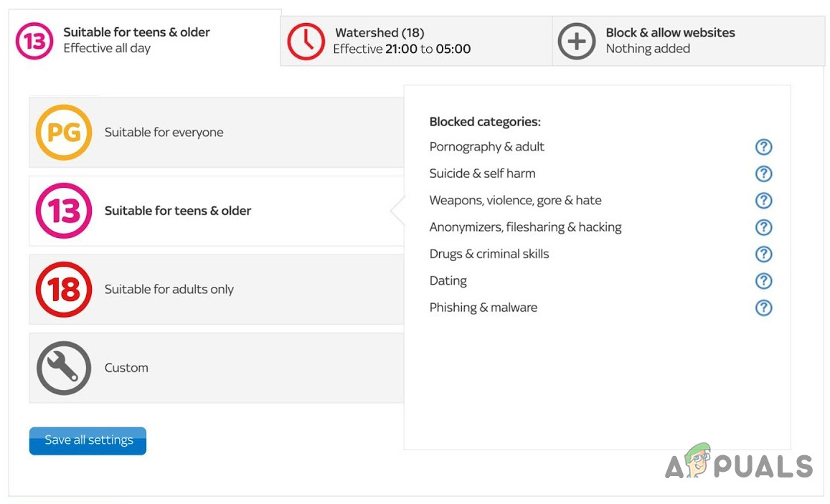Viewport: 830px width, 504px height.
Task: Open help for Drugs & criminal skills
Action: [x=763, y=254]
